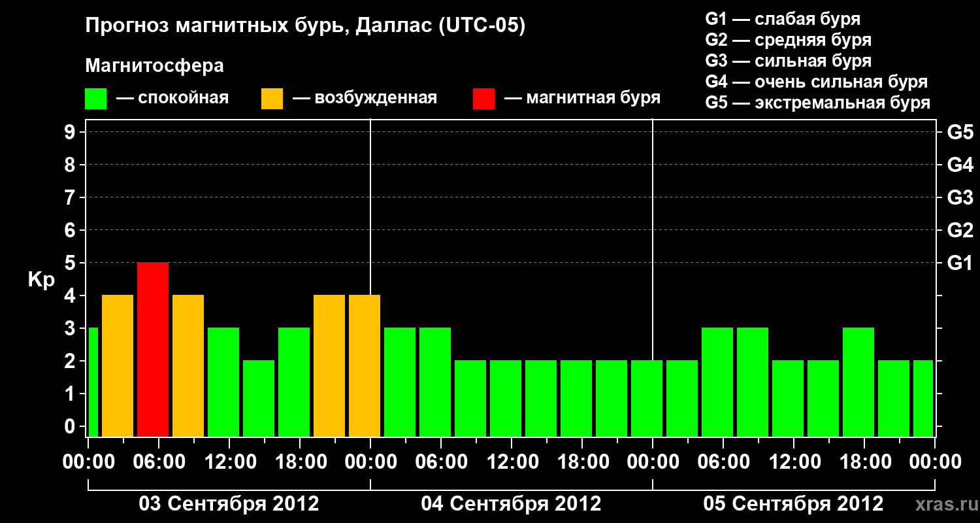
Task: Click the chart title 'Прогноз магнитных бурь, Даллас (UTC-05)'
Action: point(305,26)
